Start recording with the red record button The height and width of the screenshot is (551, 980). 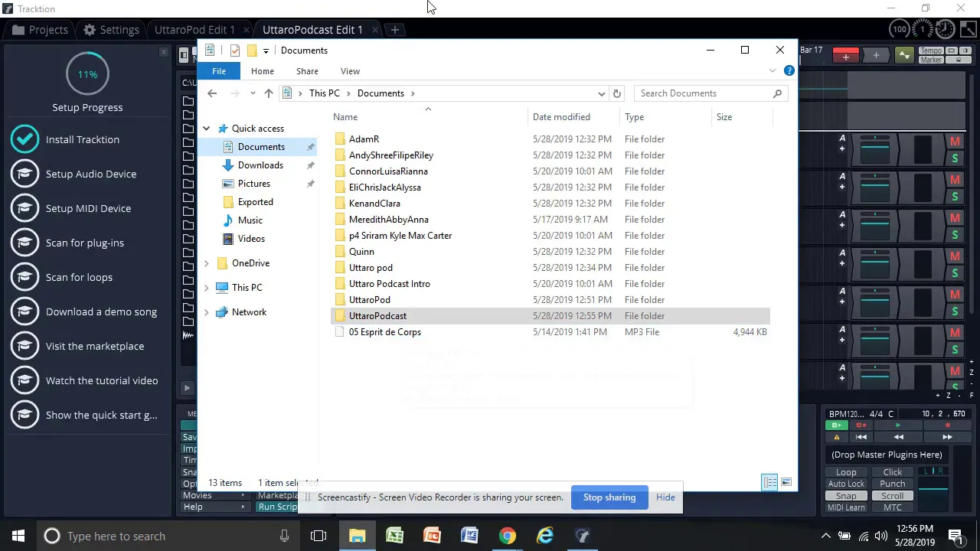pos(947,425)
